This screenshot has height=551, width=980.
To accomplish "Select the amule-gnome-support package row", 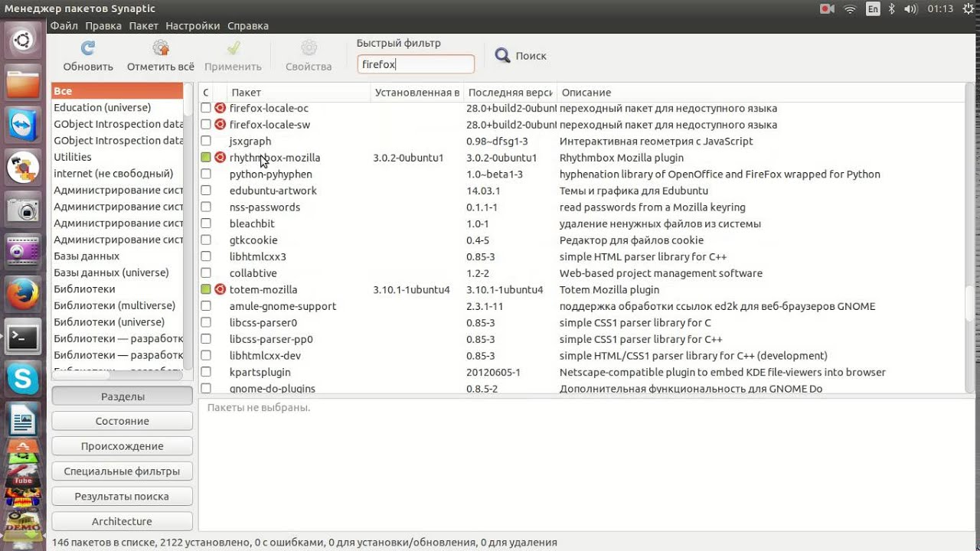I will tap(582, 306).
